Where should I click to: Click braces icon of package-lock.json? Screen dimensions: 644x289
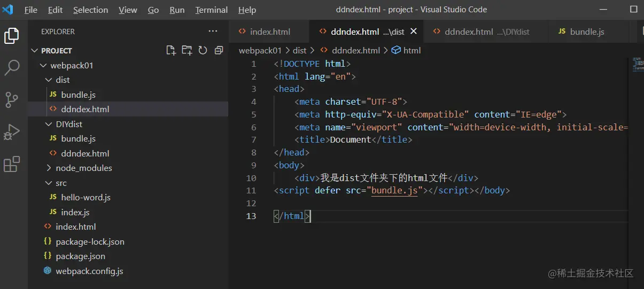point(48,241)
